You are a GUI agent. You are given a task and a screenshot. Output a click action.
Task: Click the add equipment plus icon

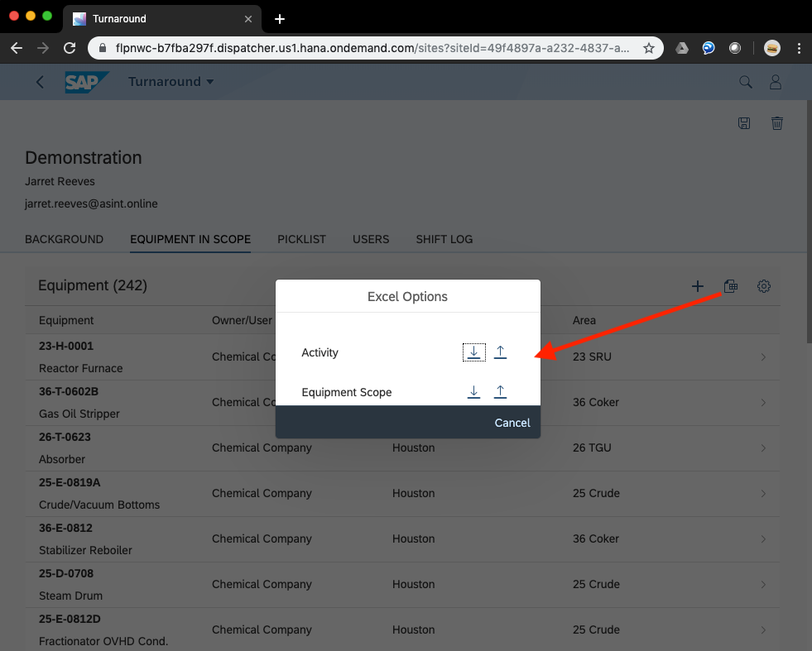pos(698,286)
